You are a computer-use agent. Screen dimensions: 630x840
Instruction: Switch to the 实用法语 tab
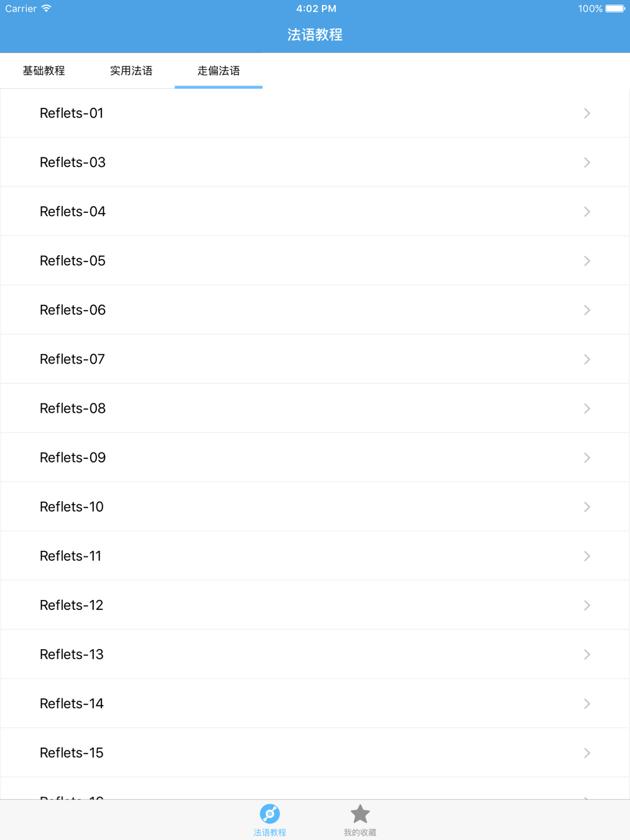[x=131, y=71]
